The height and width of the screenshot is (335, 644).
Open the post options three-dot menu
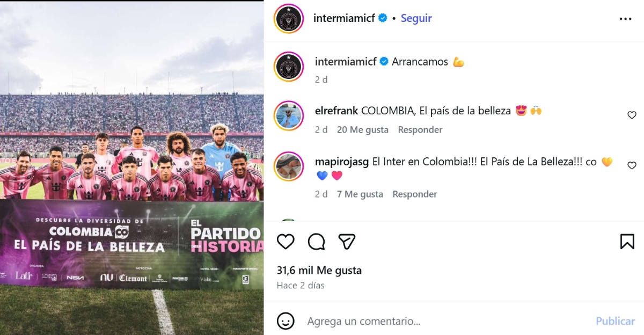click(x=626, y=18)
